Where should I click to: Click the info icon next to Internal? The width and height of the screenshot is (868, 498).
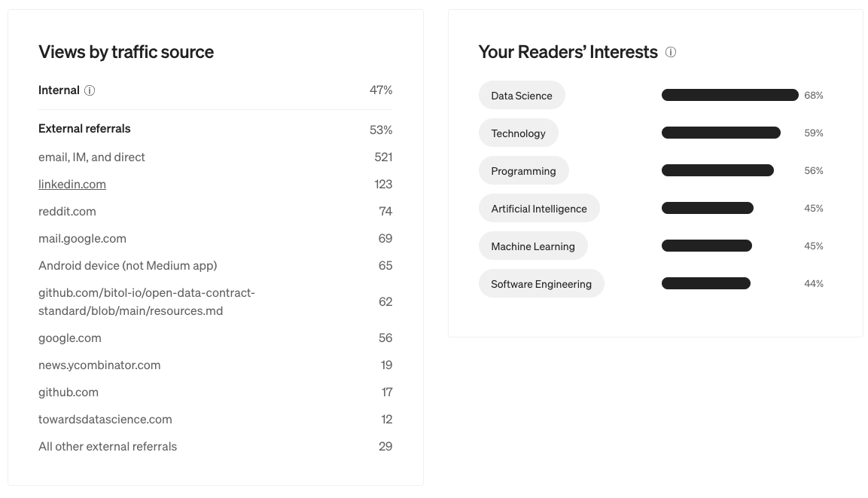coord(90,90)
